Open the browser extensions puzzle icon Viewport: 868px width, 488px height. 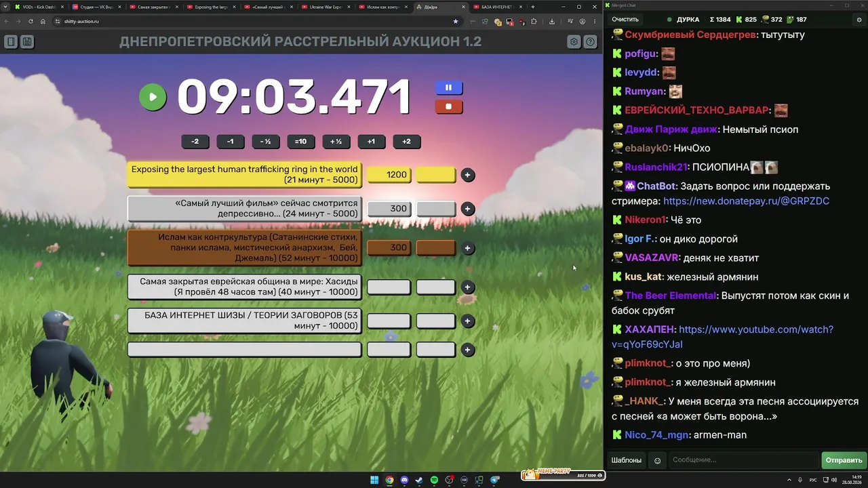coord(534,21)
